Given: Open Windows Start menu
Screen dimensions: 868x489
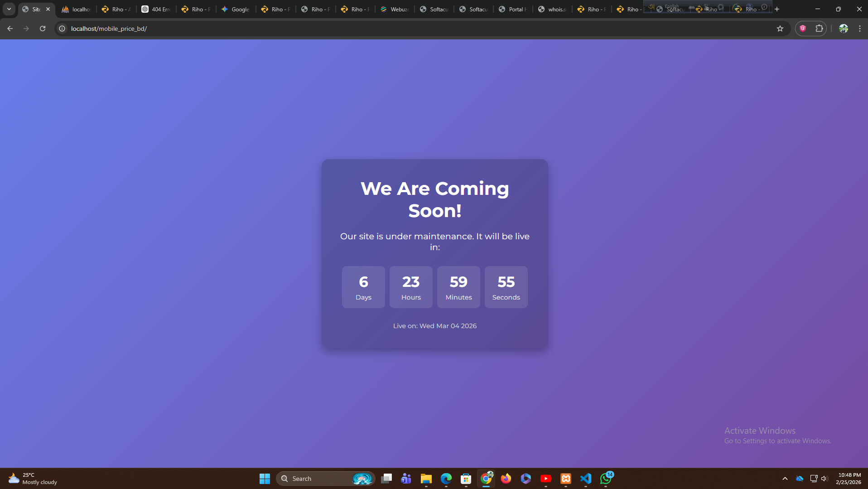Looking at the screenshot, I should tap(265, 479).
